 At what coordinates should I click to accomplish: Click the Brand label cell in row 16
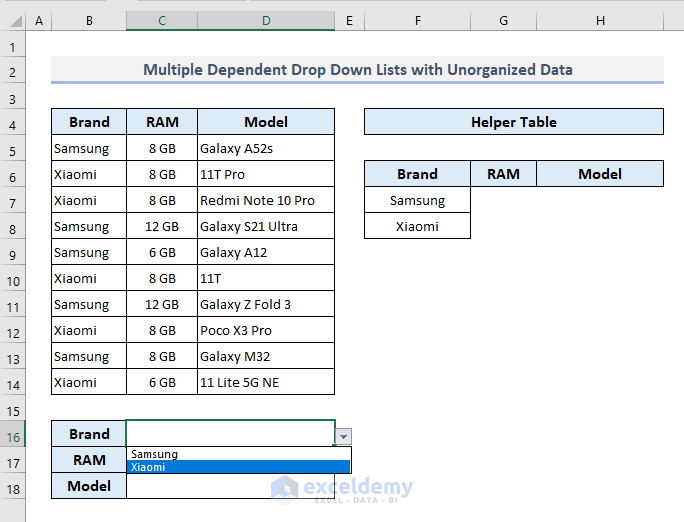[x=89, y=434]
